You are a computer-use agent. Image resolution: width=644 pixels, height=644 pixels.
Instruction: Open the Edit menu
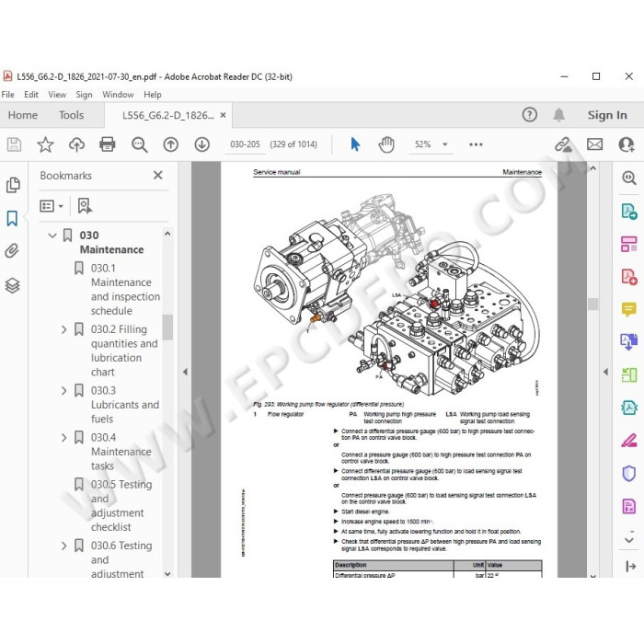click(x=31, y=95)
